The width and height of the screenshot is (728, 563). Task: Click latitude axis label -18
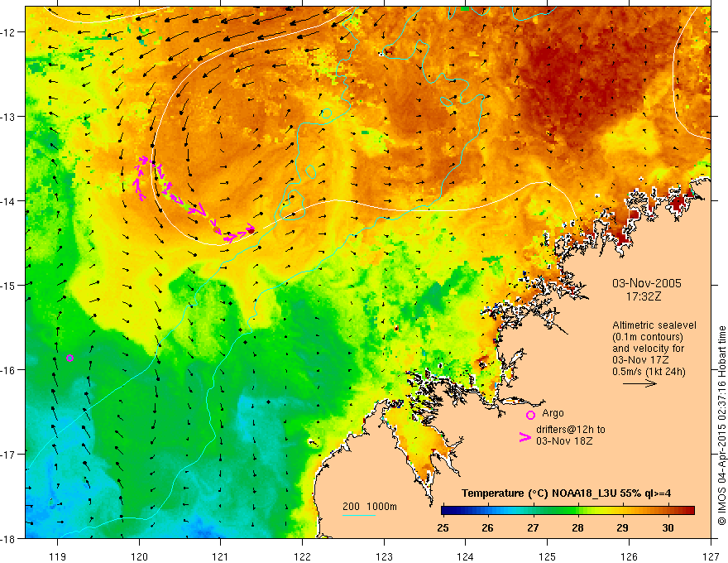pos(8,538)
